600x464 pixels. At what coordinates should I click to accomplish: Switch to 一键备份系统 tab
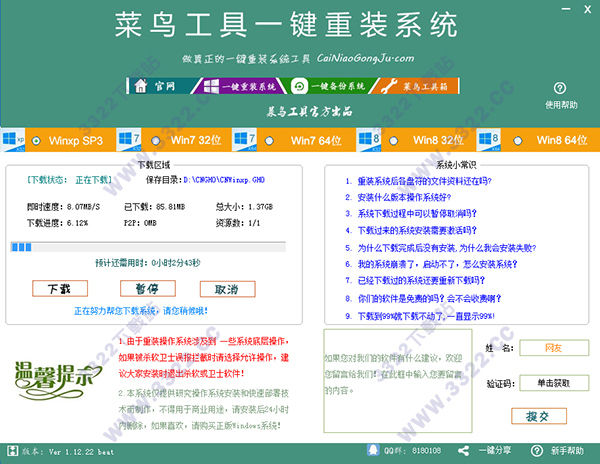[329, 86]
